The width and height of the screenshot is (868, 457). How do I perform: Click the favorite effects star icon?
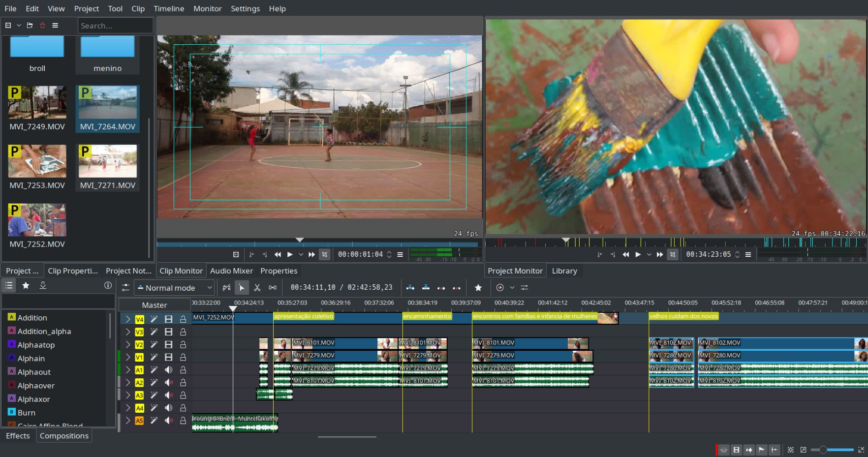coord(26,285)
